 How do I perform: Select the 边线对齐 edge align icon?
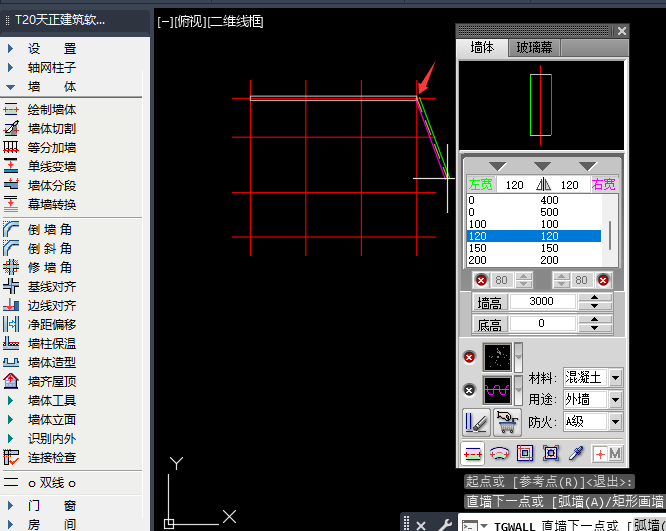pos(11,305)
